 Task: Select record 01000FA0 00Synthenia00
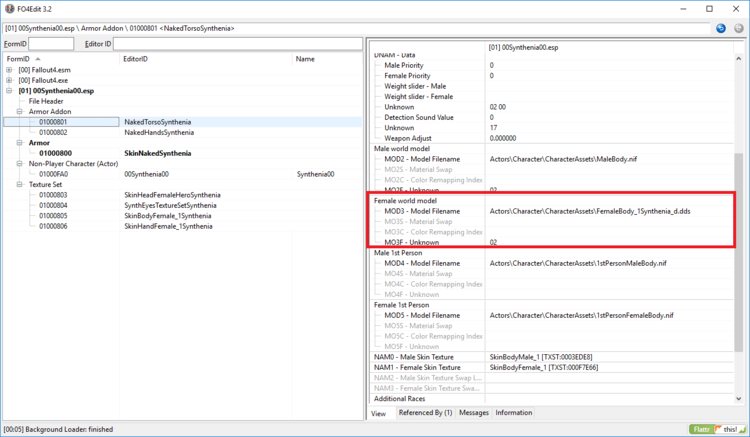(x=183, y=174)
